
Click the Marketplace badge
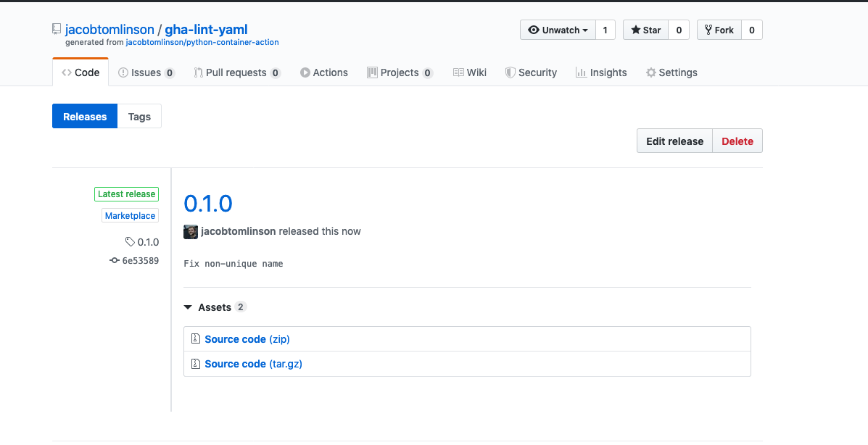[x=130, y=216]
